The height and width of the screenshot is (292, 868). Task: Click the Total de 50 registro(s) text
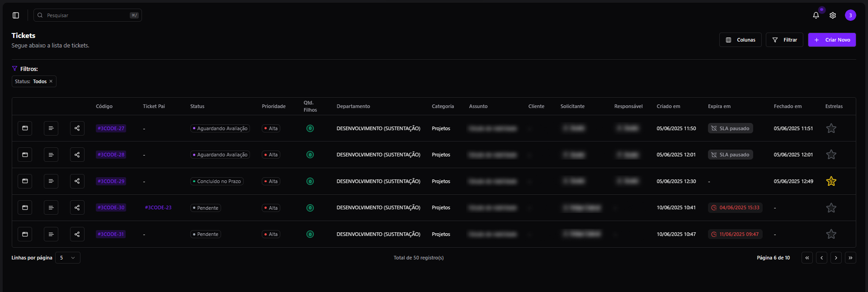(x=419, y=258)
